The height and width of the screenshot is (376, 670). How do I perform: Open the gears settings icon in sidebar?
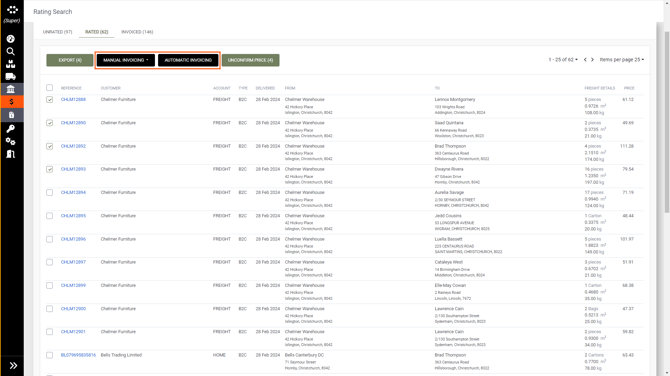pyautogui.click(x=11, y=141)
